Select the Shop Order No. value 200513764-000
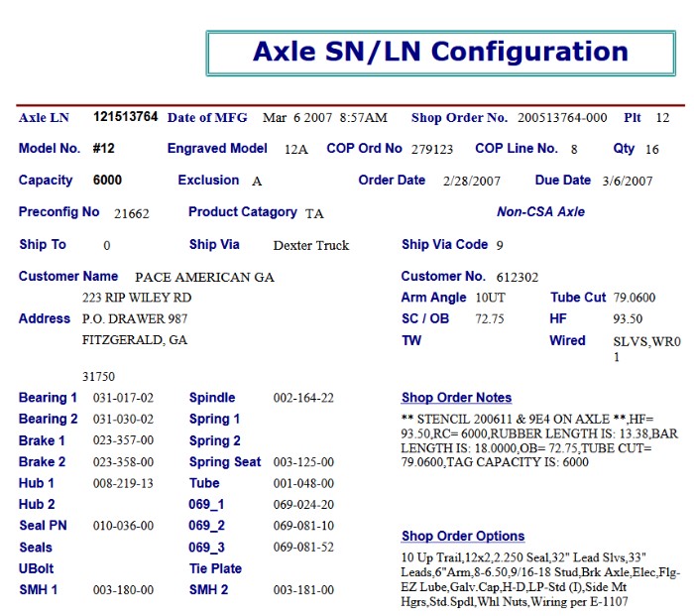 (x=562, y=118)
